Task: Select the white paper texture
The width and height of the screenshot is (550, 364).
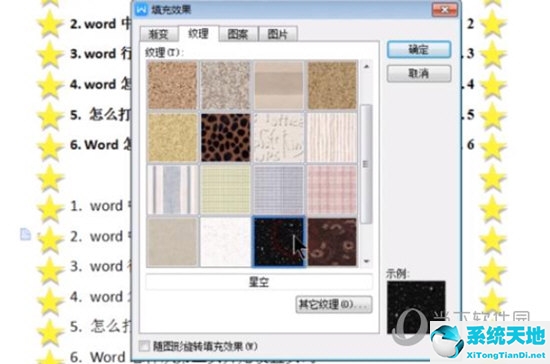Action: pos(226,242)
